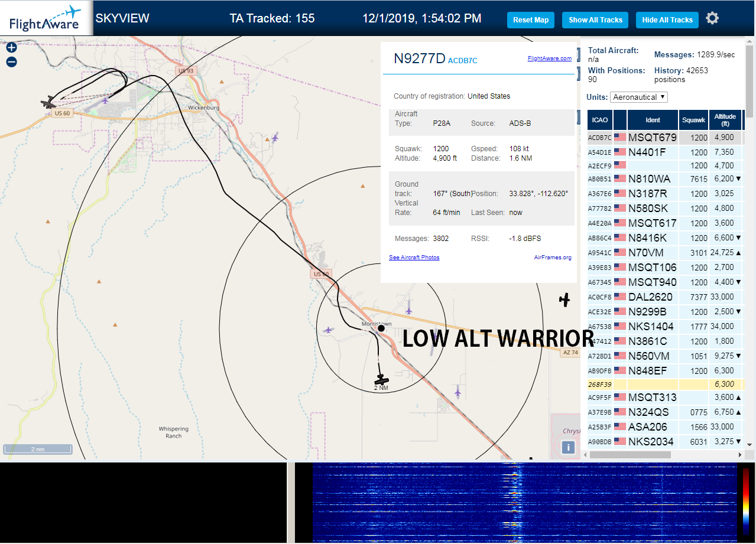Click the black receiver dot at Morristown

tap(381, 328)
